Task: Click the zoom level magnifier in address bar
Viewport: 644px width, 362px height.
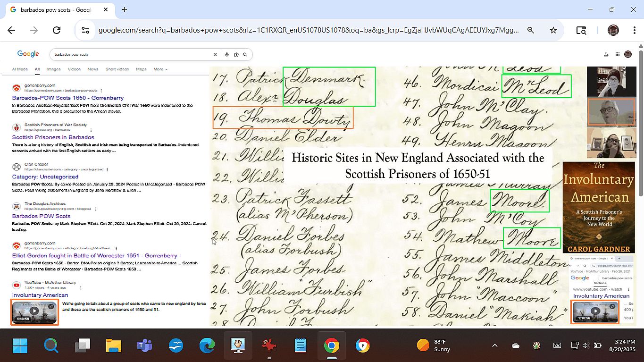Action: (x=531, y=30)
